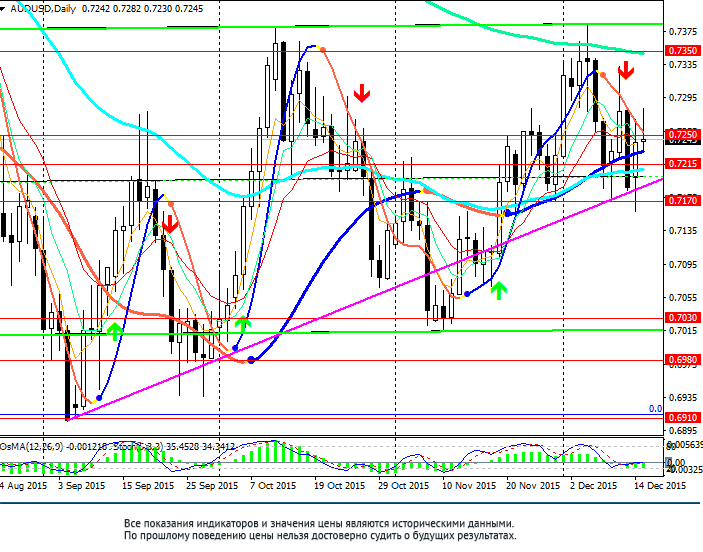Click the 15 Sep 2015 date label
Screen dimensions: 703x552
[148, 486]
